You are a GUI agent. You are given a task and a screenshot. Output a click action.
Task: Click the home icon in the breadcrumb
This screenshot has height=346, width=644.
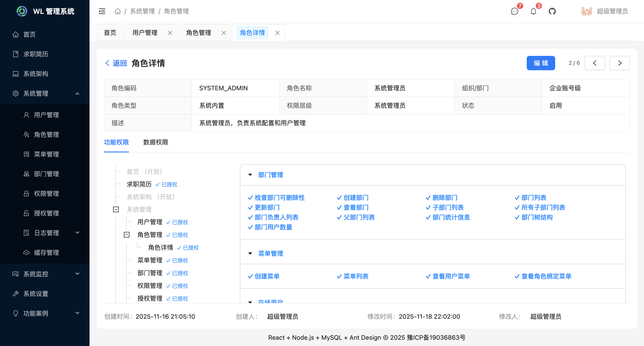(x=117, y=11)
